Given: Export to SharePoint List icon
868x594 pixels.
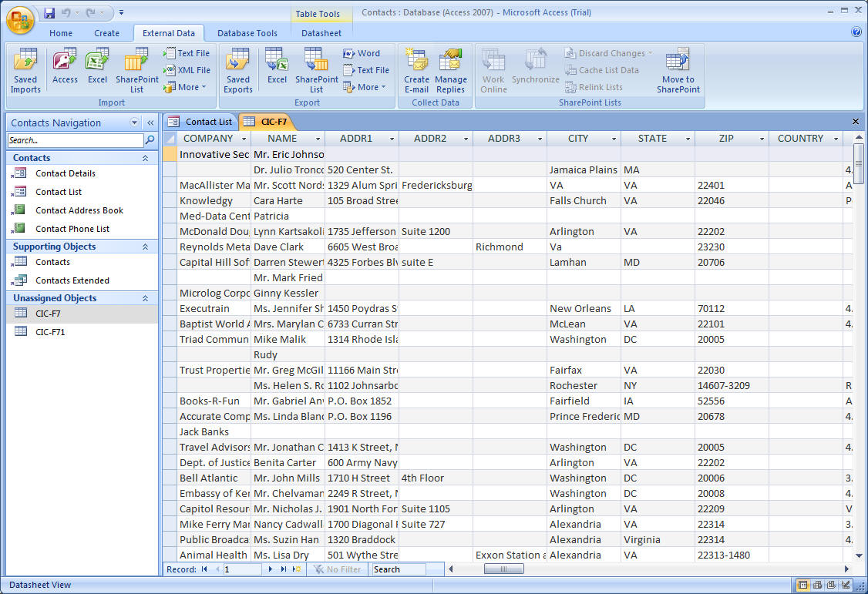Looking at the screenshot, I should pyautogui.click(x=316, y=71).
